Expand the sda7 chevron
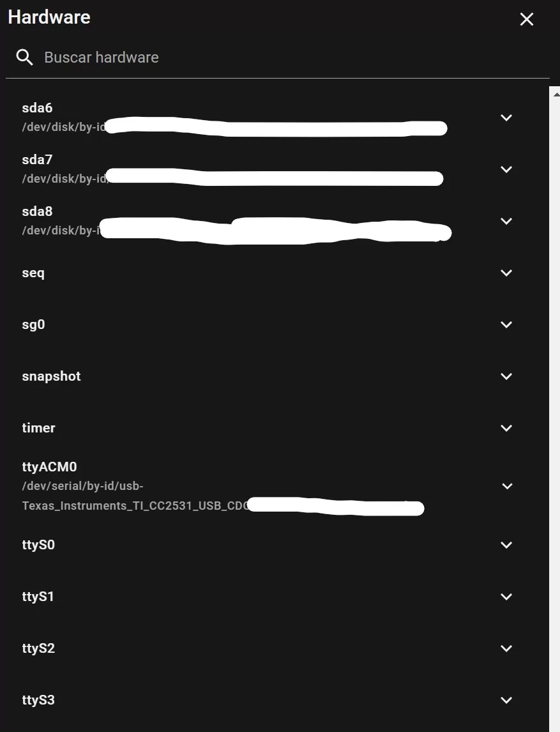560x732 pixels. [506, 169]
